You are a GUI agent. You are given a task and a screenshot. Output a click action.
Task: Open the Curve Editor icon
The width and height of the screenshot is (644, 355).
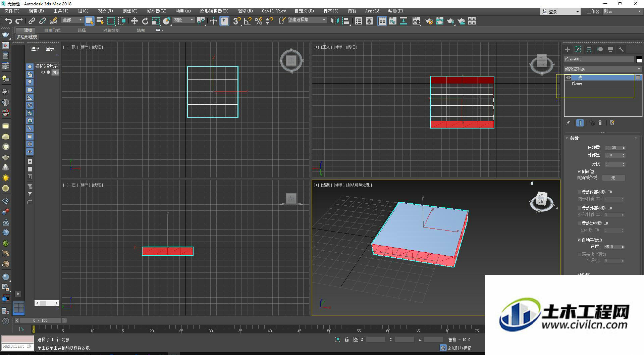coord(392,21)
